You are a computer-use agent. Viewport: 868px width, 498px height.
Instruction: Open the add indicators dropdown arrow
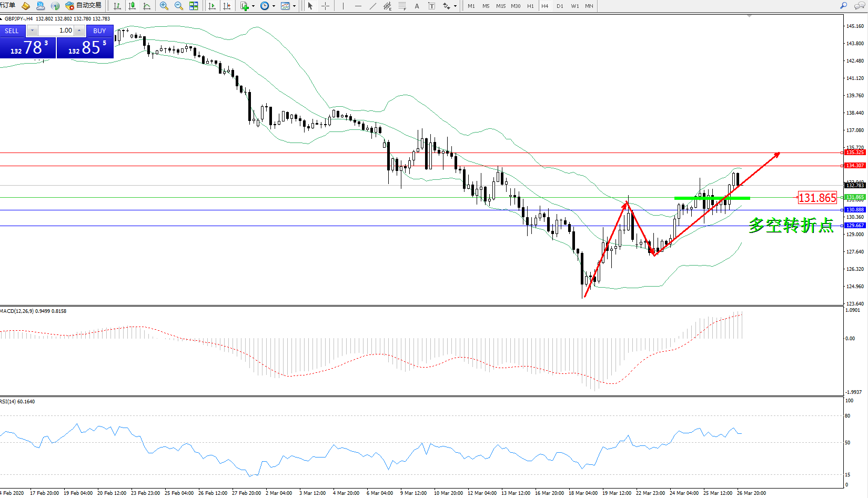pyautogui.click(x=253, y=6)
